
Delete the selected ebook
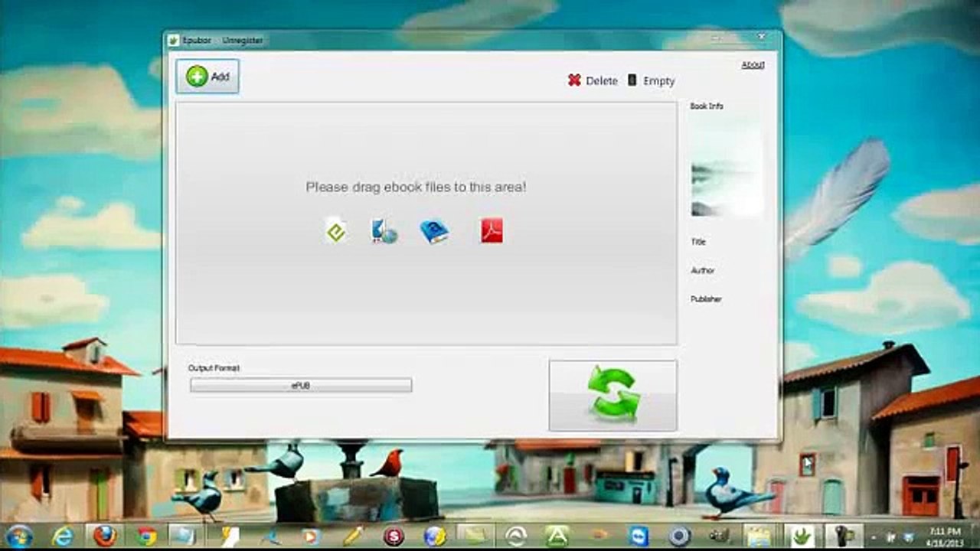593,80
